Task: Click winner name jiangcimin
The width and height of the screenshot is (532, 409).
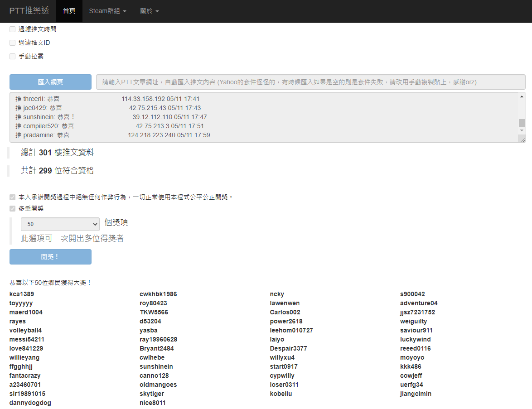Action: (416, 394)
